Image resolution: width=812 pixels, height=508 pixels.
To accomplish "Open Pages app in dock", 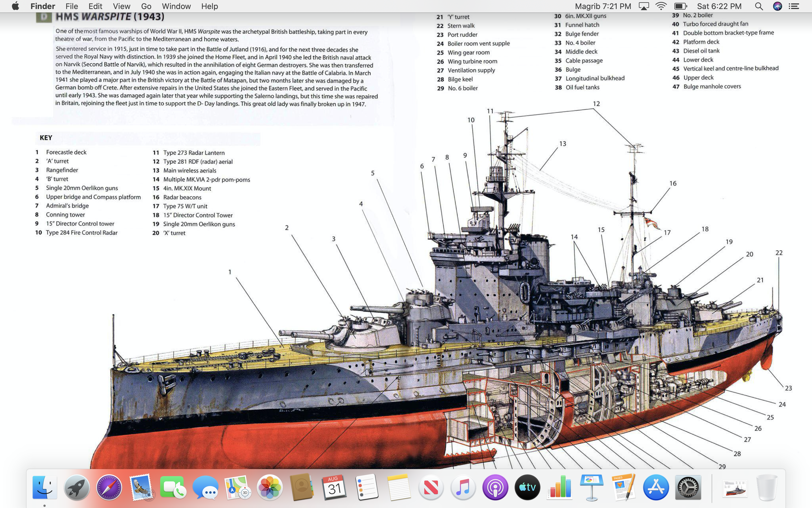I will pyautogui.click(x=624, y=487).
